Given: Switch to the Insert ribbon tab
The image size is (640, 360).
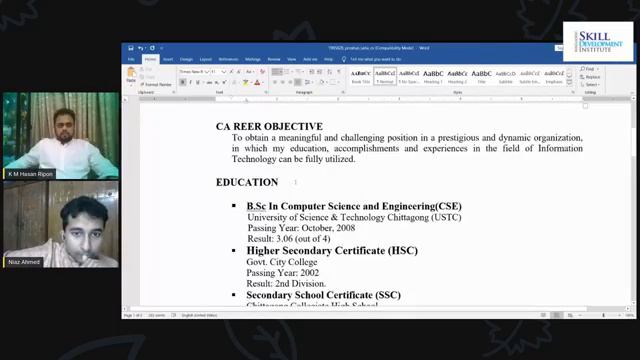Looking at the screenshot, I should tap(168, 60).
